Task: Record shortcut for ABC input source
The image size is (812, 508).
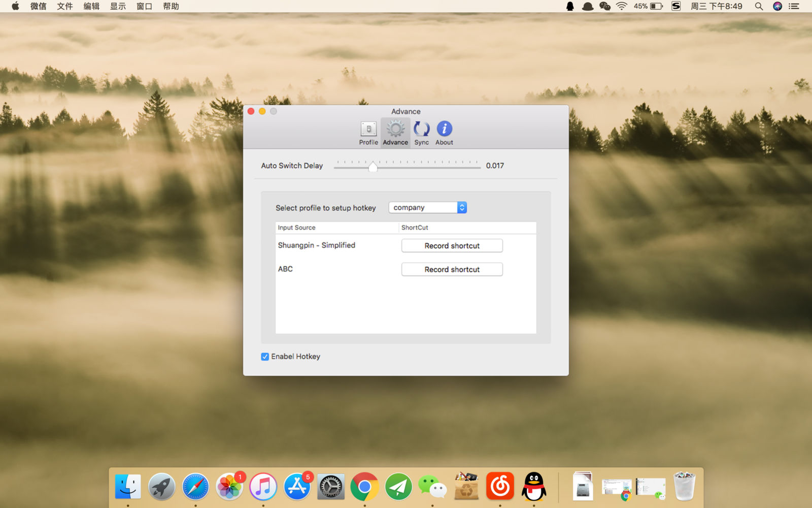Action: pos(452,269)
